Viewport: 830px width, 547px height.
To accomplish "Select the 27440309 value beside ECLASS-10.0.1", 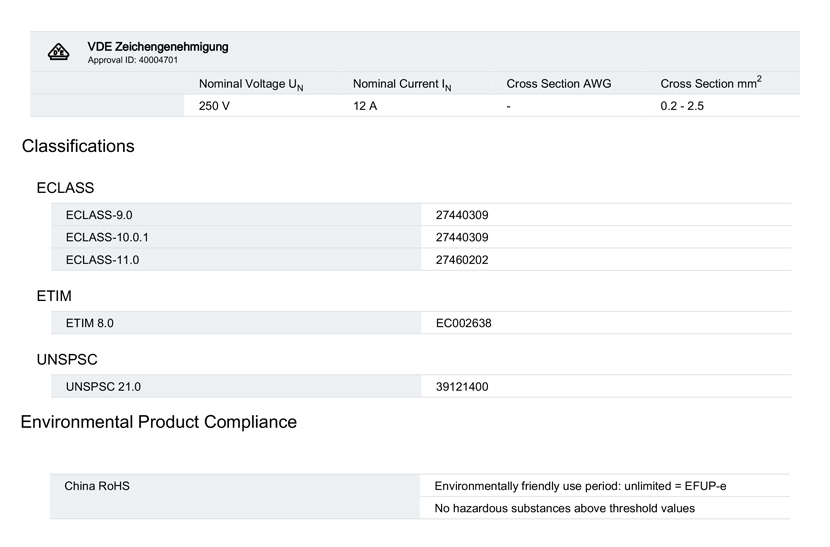I will [x=462, y=237].
